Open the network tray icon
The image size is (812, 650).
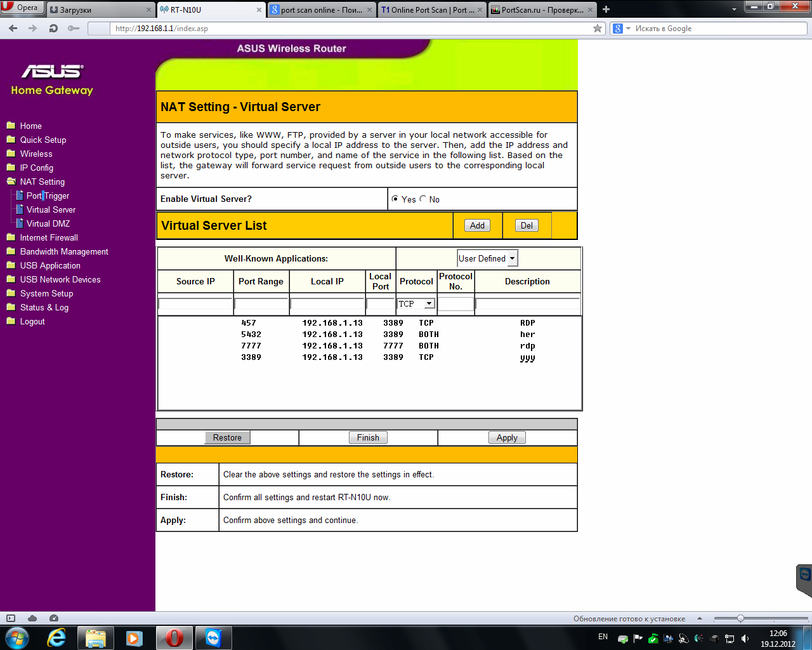[x=730, y=639]
